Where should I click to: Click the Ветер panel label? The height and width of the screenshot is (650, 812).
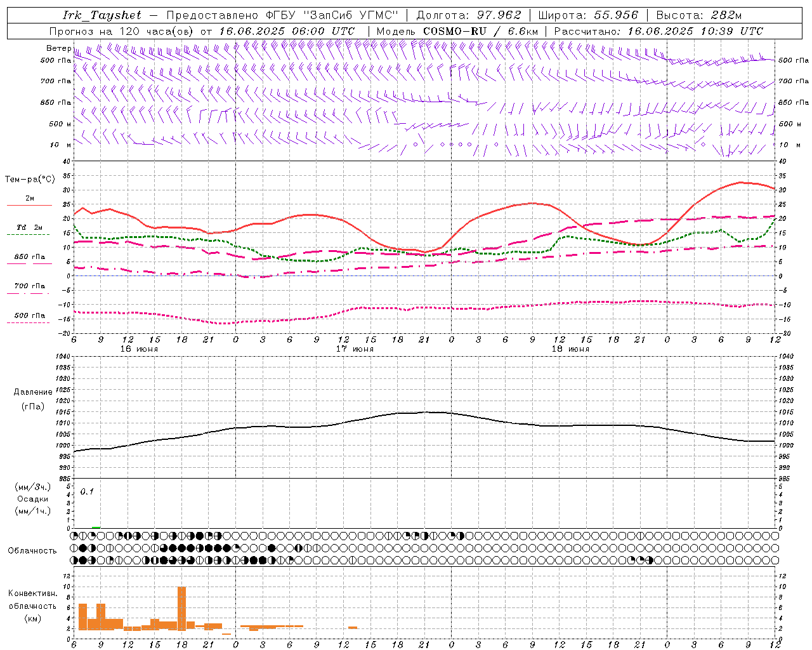58,48
